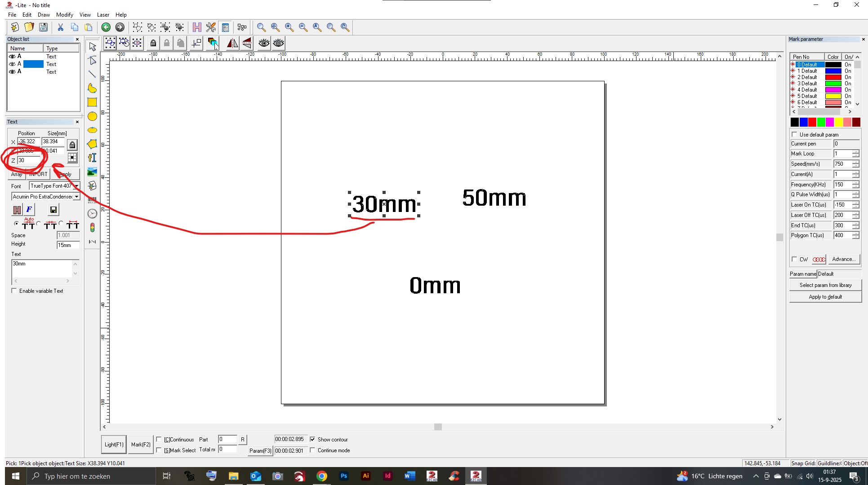868x485 pixels.
Task: Click Select param from library
Action: coord(825,285)
